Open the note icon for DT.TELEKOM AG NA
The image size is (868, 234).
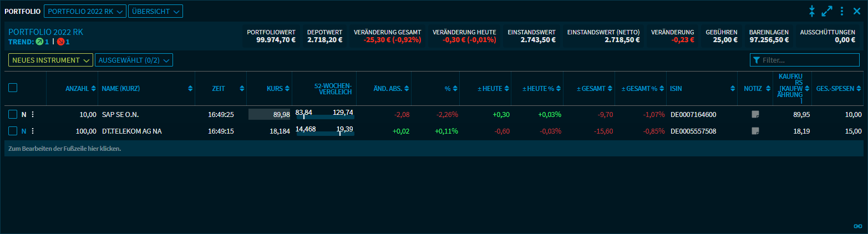coord(755,131)
